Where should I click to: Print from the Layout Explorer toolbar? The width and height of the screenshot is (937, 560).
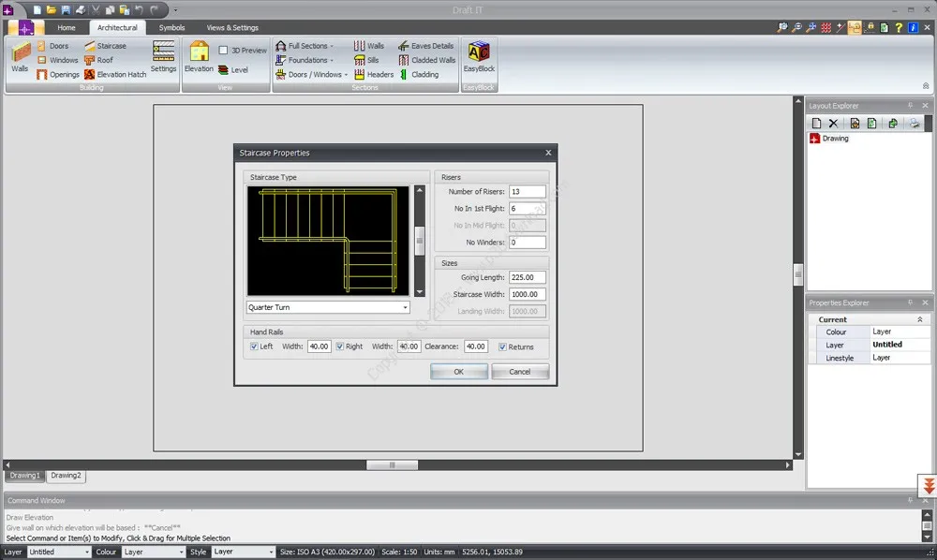tap(915, 123)
